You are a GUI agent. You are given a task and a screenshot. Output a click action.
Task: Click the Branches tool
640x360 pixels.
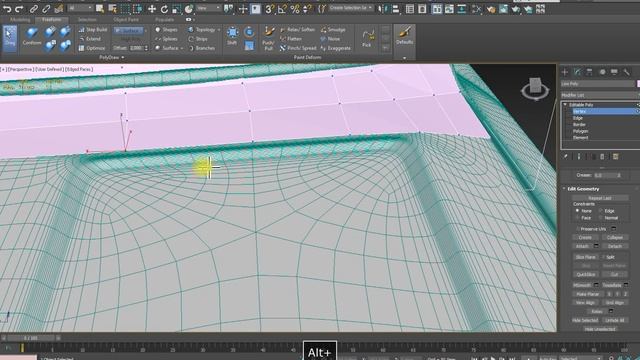click(202, 48)
